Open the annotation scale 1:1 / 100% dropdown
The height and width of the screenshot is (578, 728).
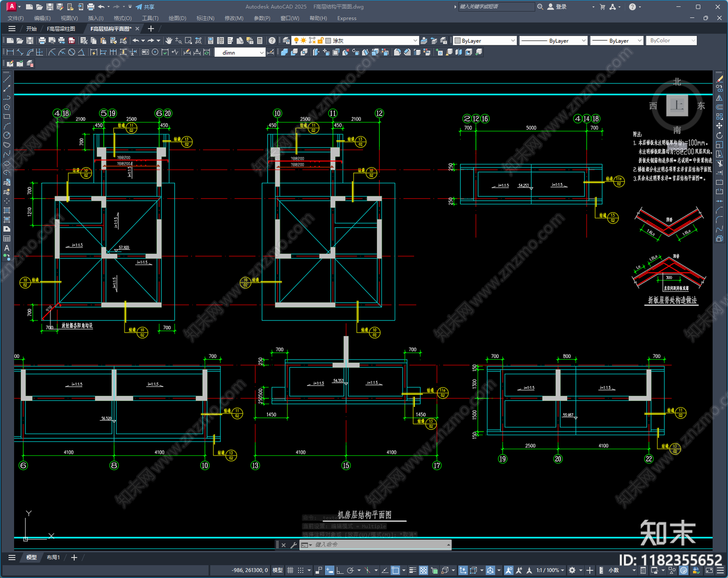[x=550, y=570]
